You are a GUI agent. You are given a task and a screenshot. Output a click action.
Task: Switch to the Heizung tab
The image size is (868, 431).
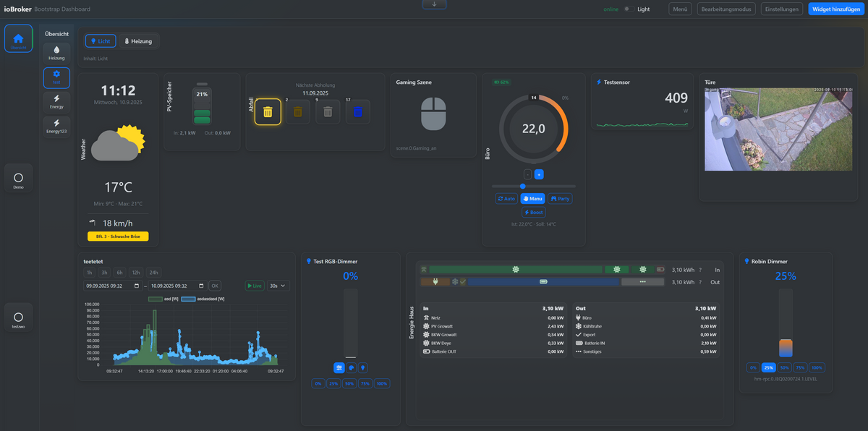[138, 41]
